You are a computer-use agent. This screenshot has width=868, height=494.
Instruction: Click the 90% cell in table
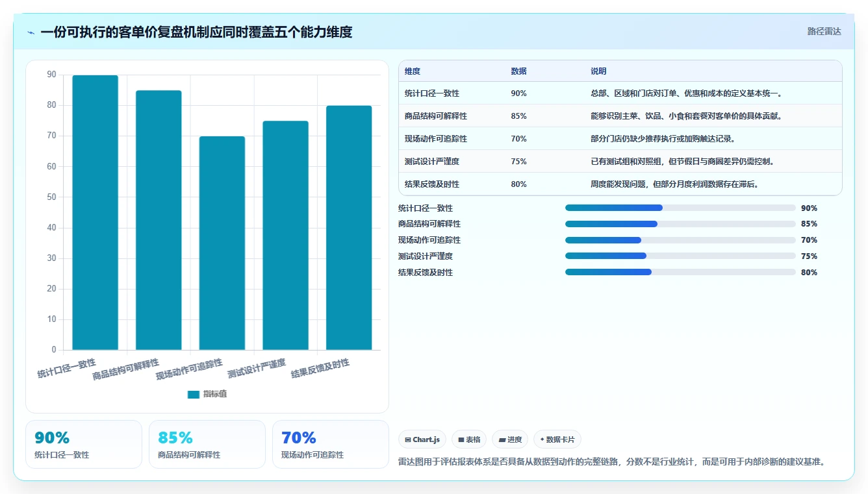(519, 93)
